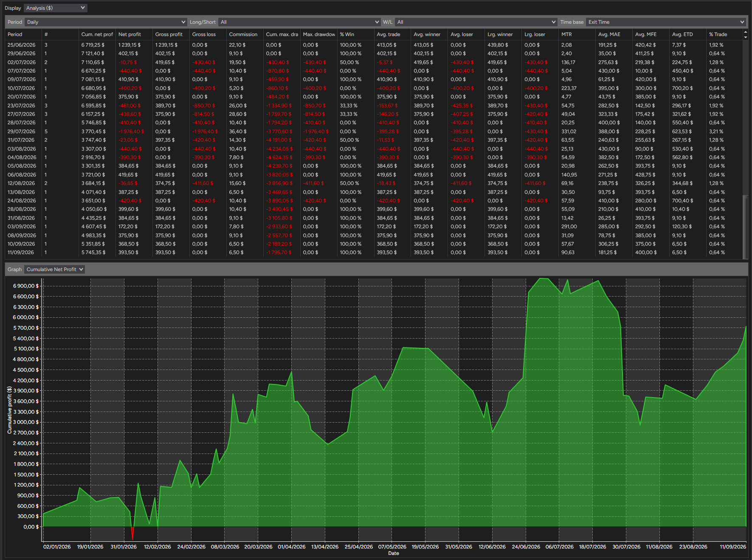
Task: Select the 29/07/2026 period row
Action: [374, 132]
